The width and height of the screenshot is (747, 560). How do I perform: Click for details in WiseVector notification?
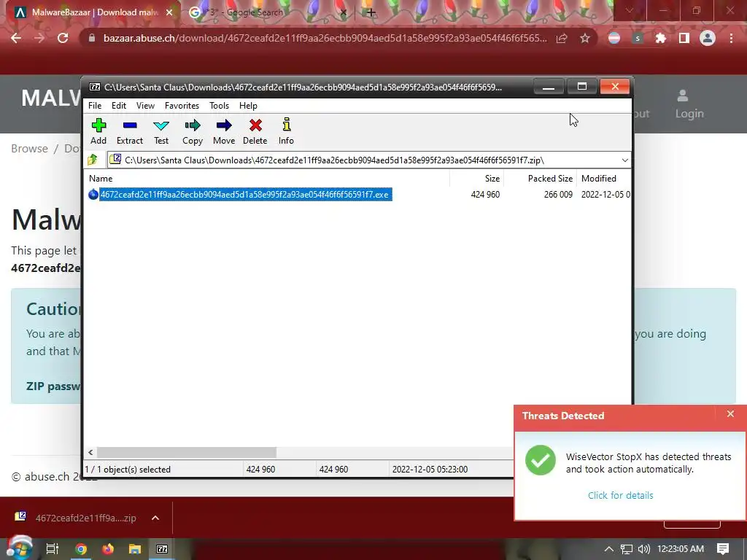pos(620,495)
